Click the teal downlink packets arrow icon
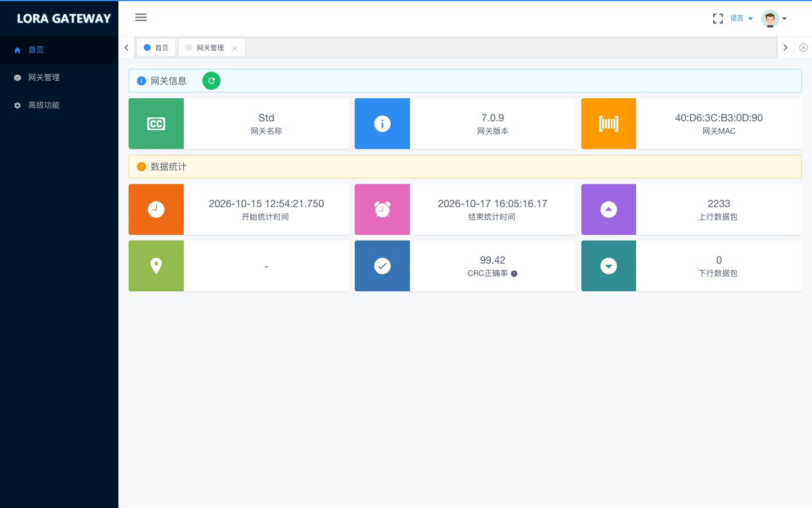Image resolution: width=812 pixels, height=508 pixels. pyautogui.click(x=608, y=266)
